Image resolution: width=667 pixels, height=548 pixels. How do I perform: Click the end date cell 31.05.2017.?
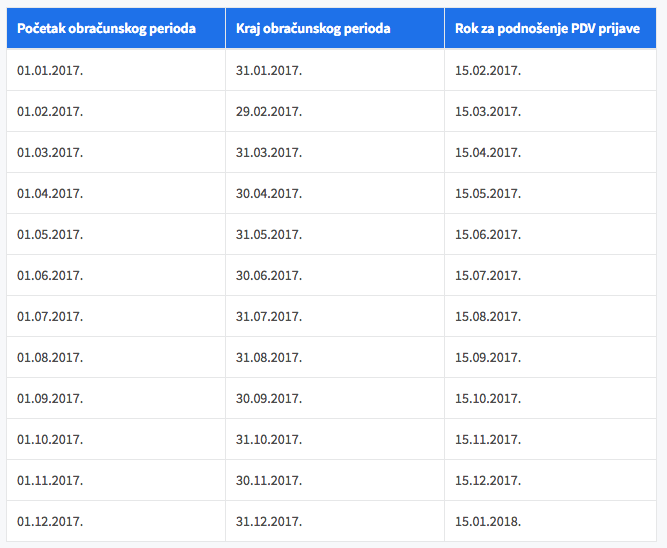pos(335,234)
